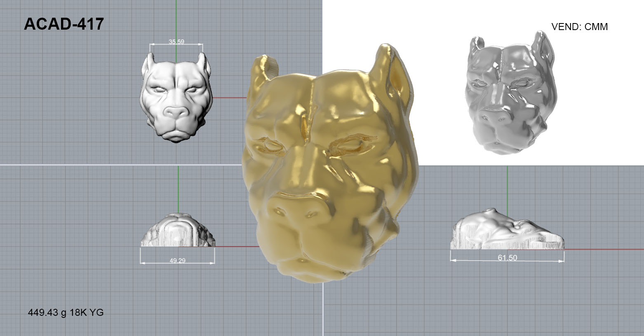The width and height of the screenshot is (644, 336).
Task: Click the side-view model above the 61.50 dimension
Action: pos(507,229)
